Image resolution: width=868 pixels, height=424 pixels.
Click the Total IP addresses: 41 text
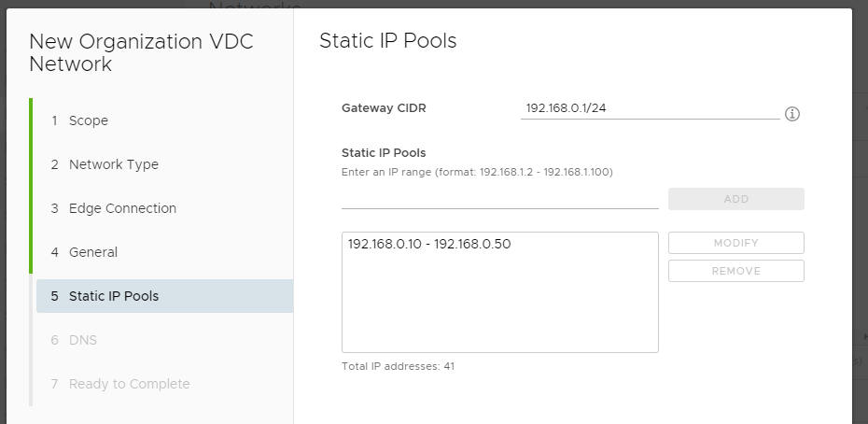pos(398,366)
